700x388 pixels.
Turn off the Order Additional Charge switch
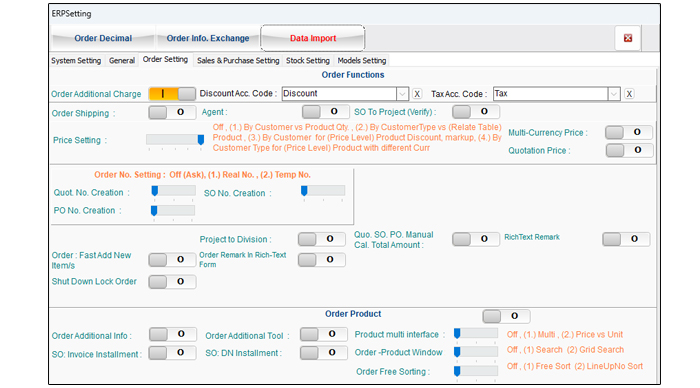[x=172, y=94]
